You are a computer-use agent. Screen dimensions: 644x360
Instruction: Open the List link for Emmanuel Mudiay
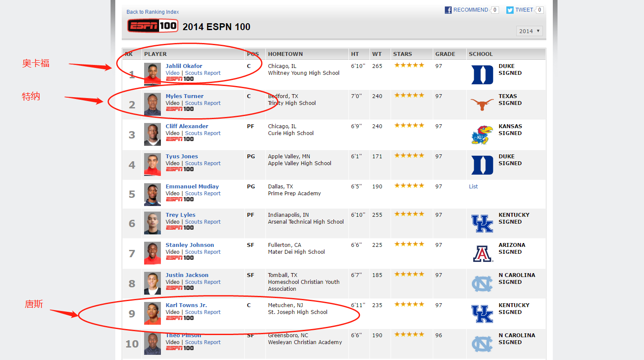[473, 187]
